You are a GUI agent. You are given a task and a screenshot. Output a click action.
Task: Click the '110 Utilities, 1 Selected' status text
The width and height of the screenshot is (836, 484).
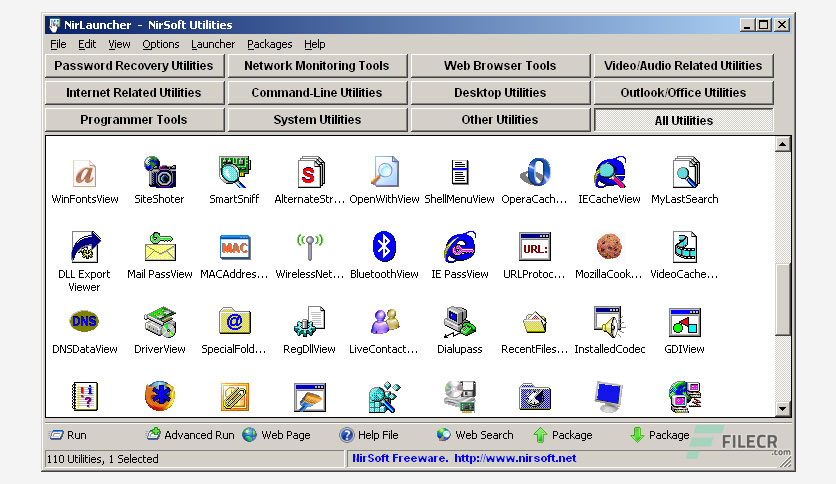[102, 459]
